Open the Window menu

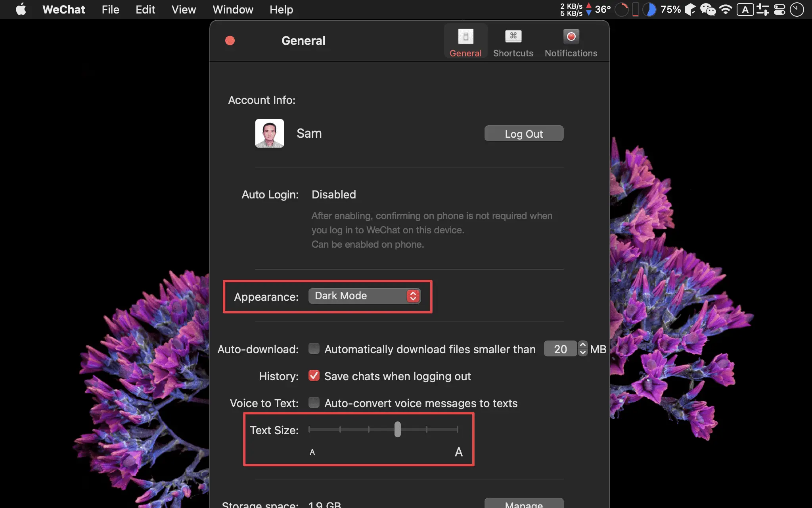pyautogui.click(x=233, y=9)
